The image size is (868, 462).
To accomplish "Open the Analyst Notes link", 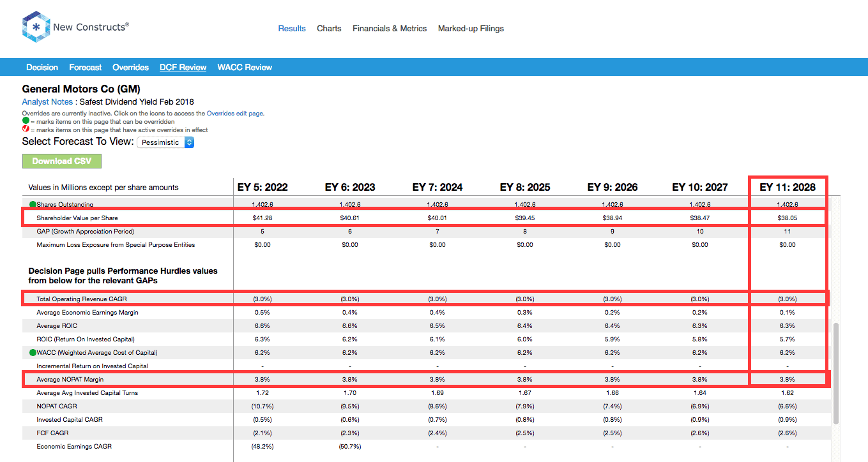I will [48, 101].
